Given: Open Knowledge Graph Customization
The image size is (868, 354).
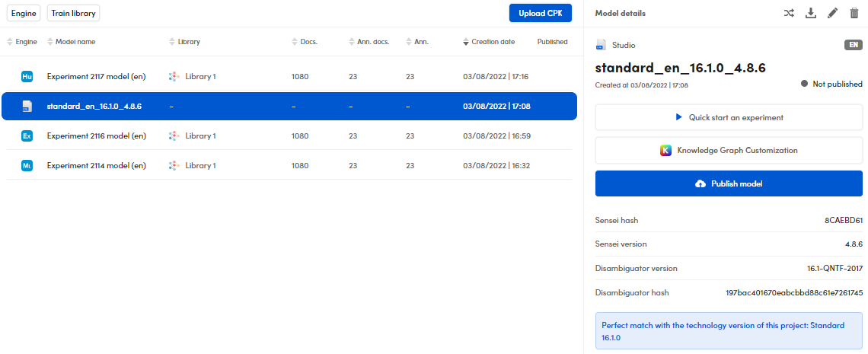Looking at the screenshot, I should click(729, 151).
